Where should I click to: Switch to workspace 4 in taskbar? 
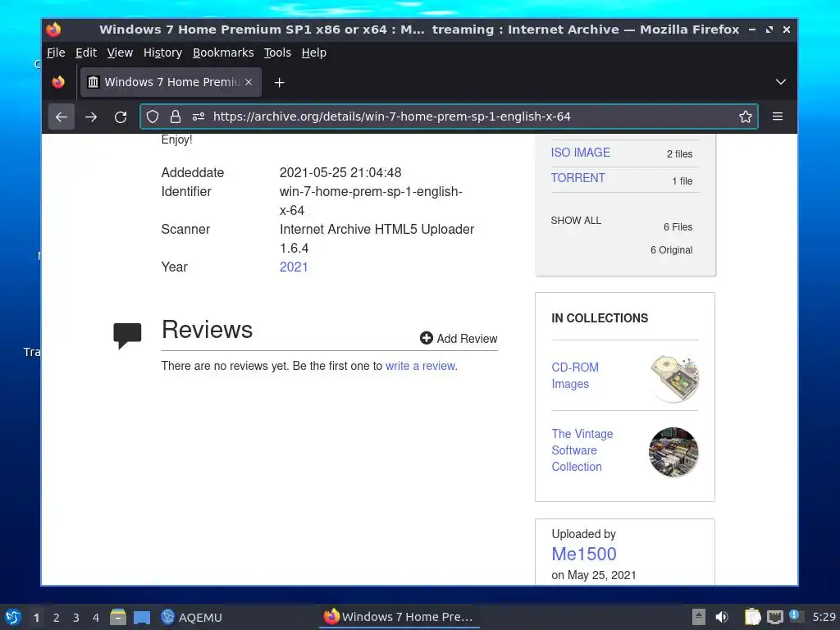pos(96,618)
